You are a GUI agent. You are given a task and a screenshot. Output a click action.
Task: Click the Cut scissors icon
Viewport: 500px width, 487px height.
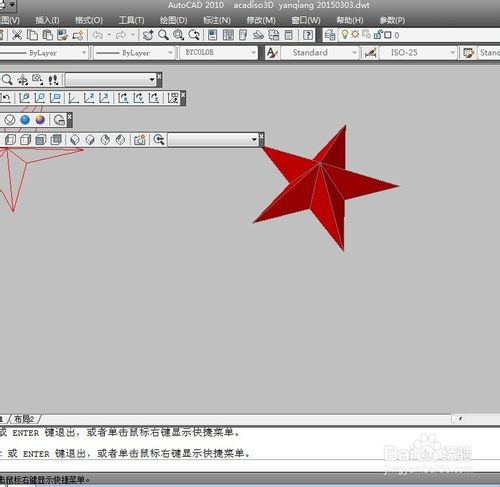17,35
